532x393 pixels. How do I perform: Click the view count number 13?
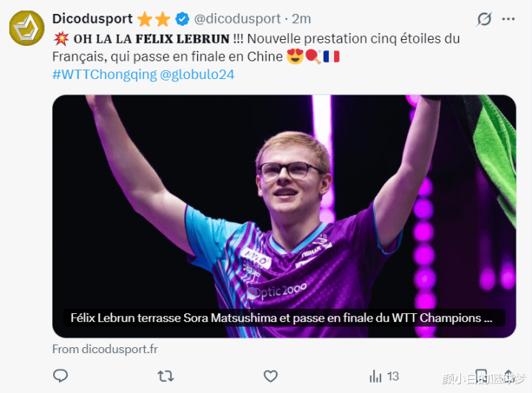click(393, 377)
